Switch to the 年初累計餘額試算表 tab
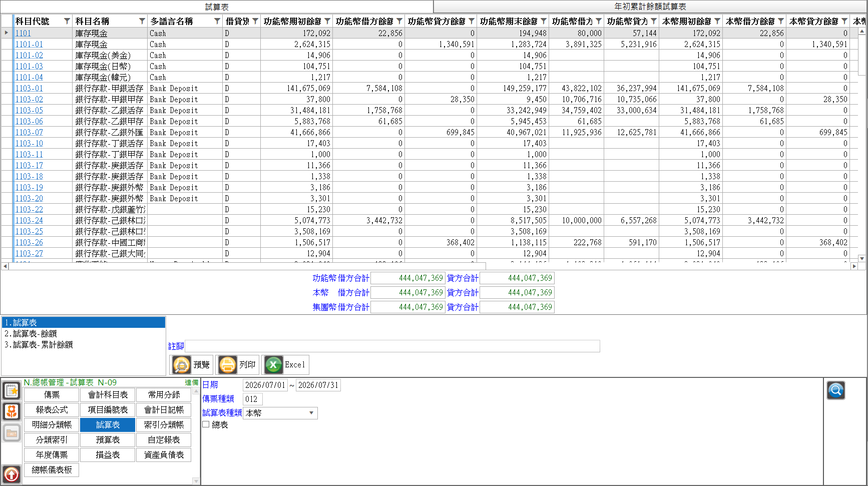This screenshot has height=486, width=868. click(x=650, y=7)
